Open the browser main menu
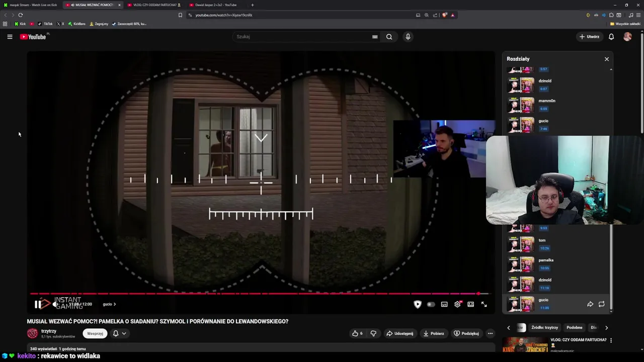The height and width of the screenshot is (362, 644). point(638,15)
